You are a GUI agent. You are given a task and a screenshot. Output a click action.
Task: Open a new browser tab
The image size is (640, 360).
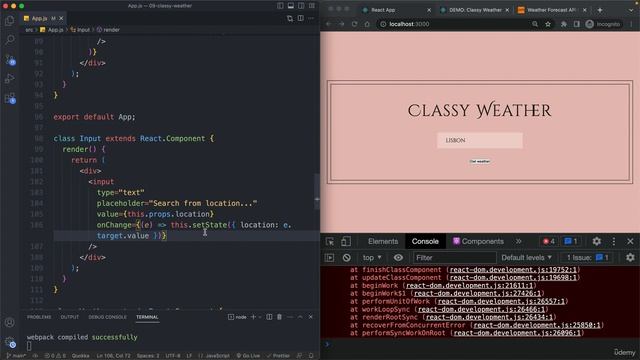[x=600, y=10]
